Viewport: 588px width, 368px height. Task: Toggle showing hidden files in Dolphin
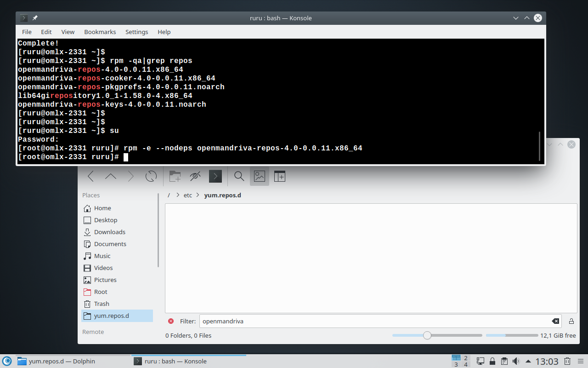[195, 176]
